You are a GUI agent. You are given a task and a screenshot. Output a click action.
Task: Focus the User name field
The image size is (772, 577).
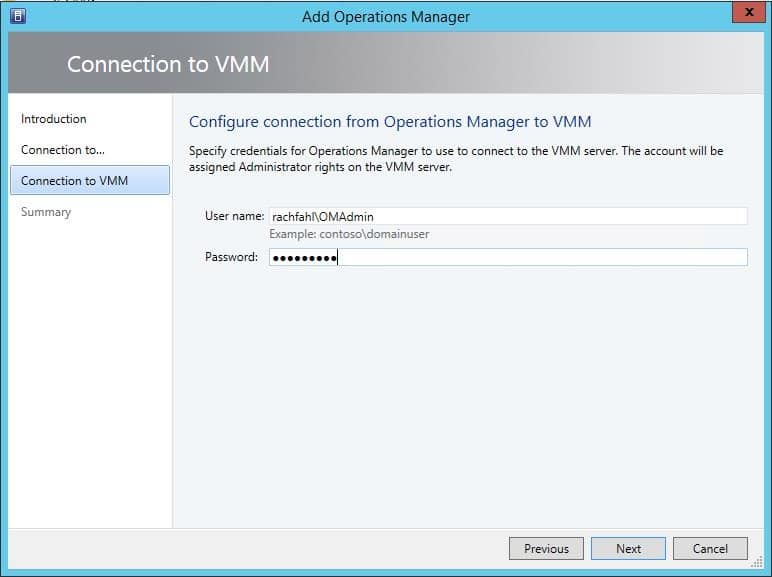508,217
